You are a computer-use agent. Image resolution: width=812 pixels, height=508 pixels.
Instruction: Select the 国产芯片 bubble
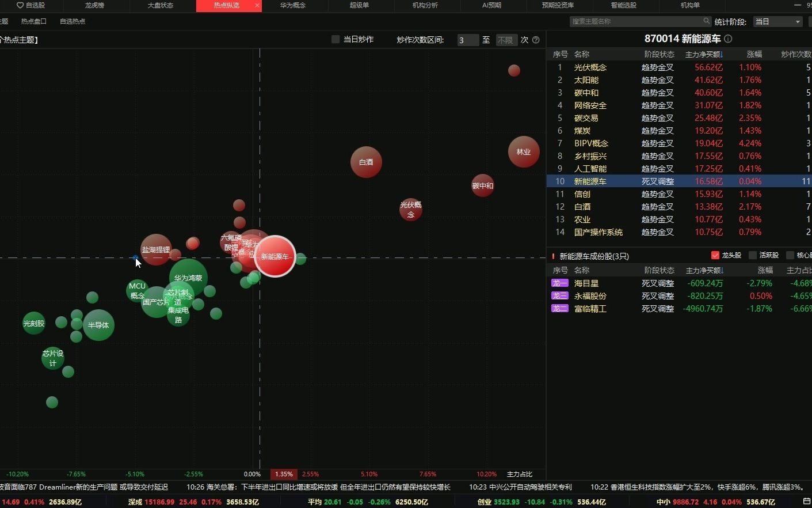[x=156, y=302]
